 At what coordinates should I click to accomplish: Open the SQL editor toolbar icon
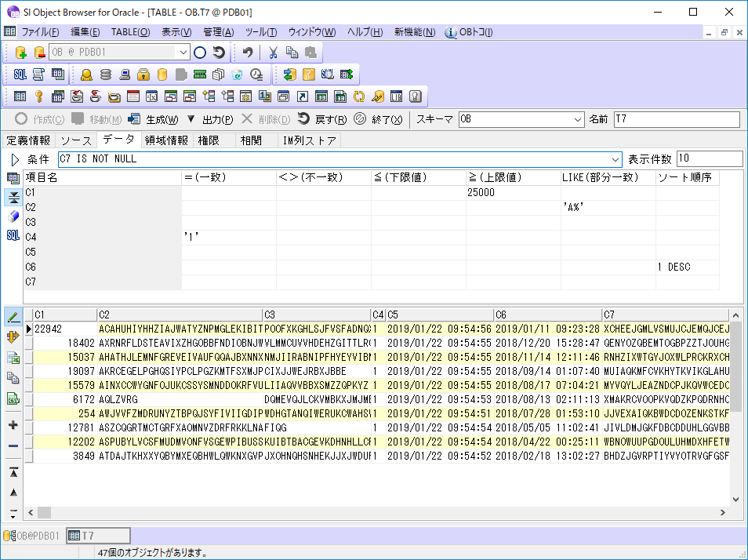(20, 75)
